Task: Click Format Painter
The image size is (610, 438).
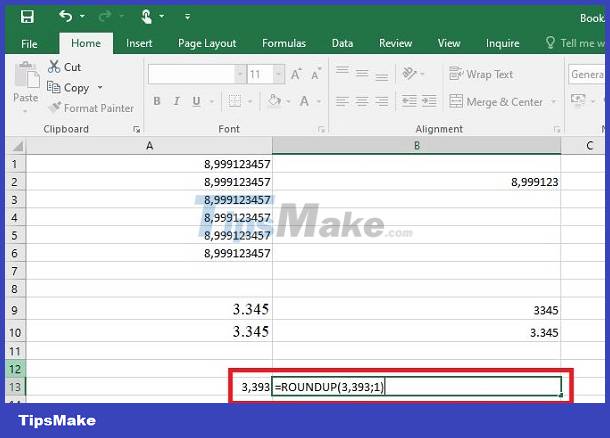Action: 91,108
